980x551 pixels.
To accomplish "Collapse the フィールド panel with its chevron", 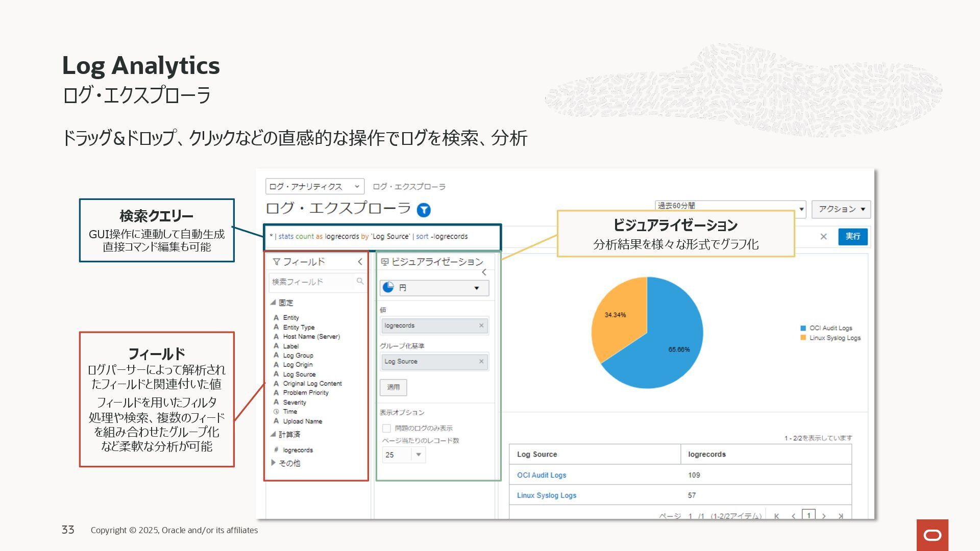I will pos(360,262).
